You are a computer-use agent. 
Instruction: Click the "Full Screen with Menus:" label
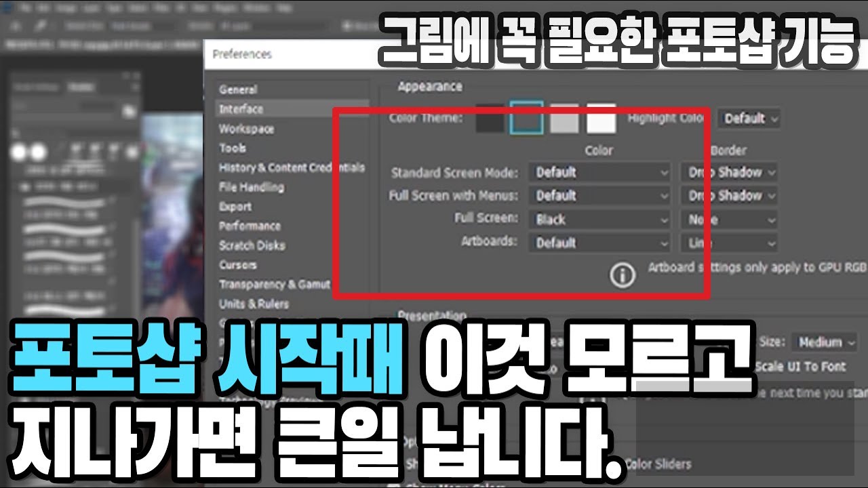point(454,196)
